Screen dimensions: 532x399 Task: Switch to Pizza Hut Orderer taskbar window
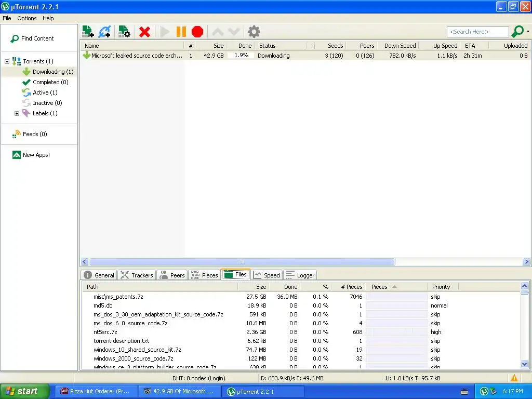[96, 391]
